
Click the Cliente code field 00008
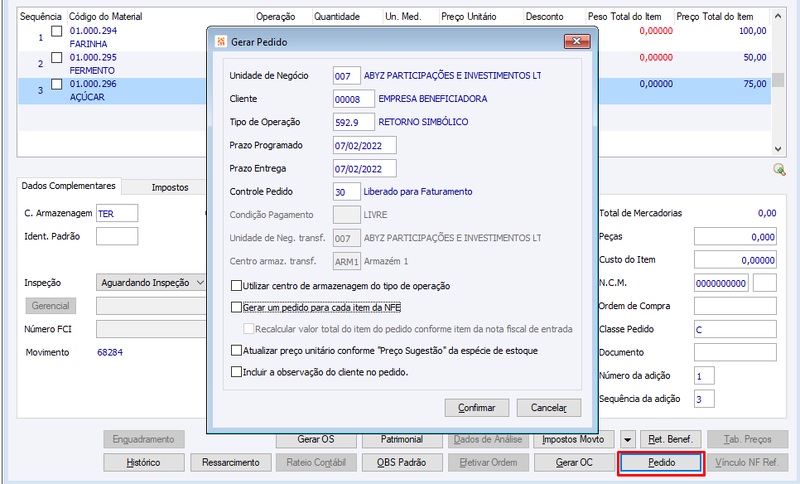click(354, 99)
